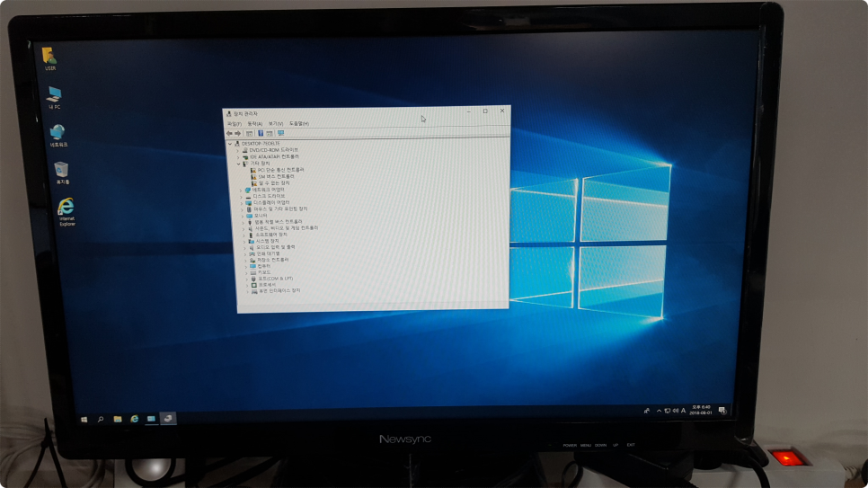Open the 동작(A) menu
This screenshot has width=868, height=488.
(254, 123)
